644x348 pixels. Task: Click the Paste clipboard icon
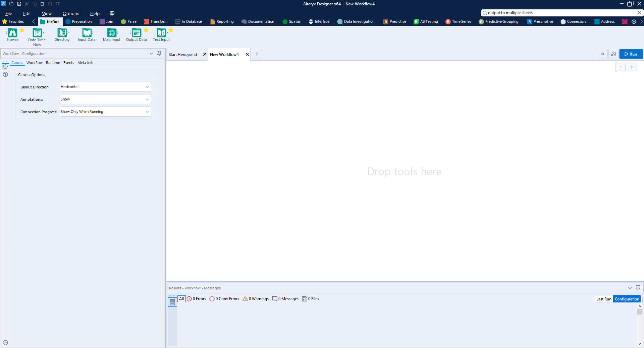pyautogui.click(x=42, y=4)
